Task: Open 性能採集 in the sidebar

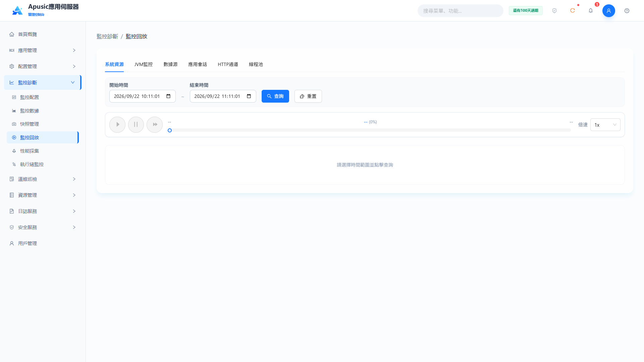Action: coord(43,151)
